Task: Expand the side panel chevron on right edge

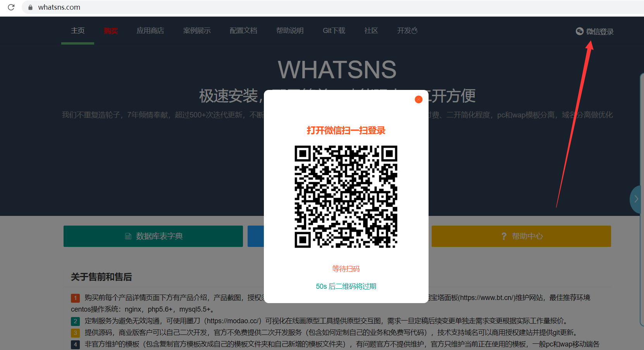Action: [636, 199]
